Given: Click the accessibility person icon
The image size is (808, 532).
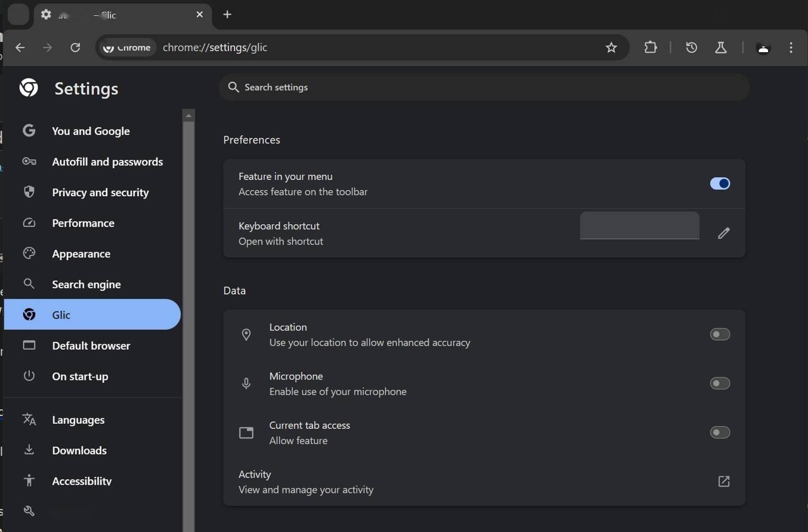Looking at the screenshot, I should [29, 480].
